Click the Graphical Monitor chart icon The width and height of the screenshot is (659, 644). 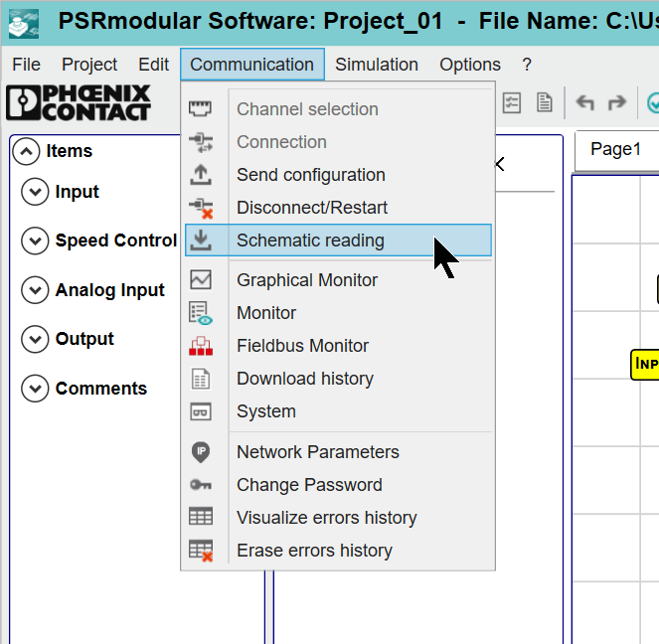click(201, 280)
